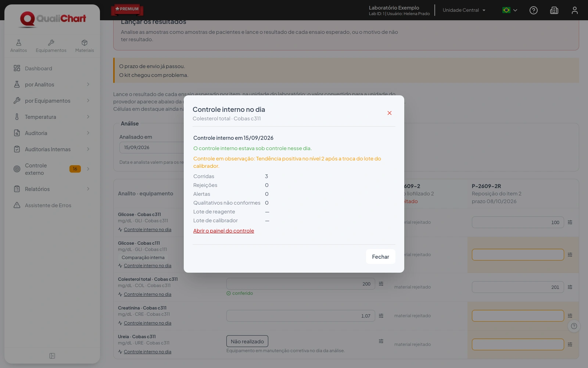The height and width of the screenshot is (368, 588).
Task: Expand the Temperatura submenu chevron
Action: point(88,117)
